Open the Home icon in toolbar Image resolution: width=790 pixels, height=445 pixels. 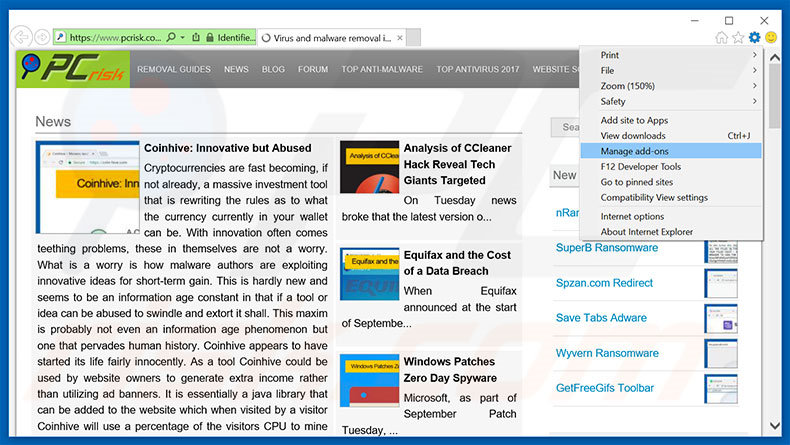coord(721,37)
